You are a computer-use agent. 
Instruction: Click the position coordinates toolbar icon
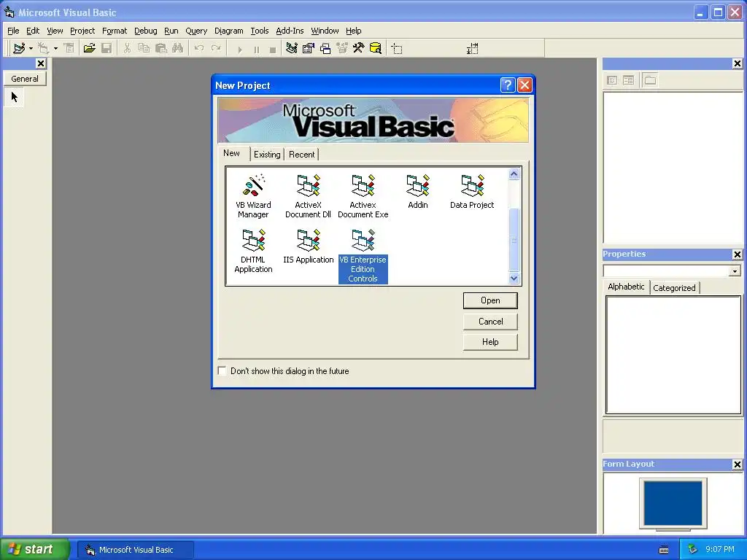[397, 49]
